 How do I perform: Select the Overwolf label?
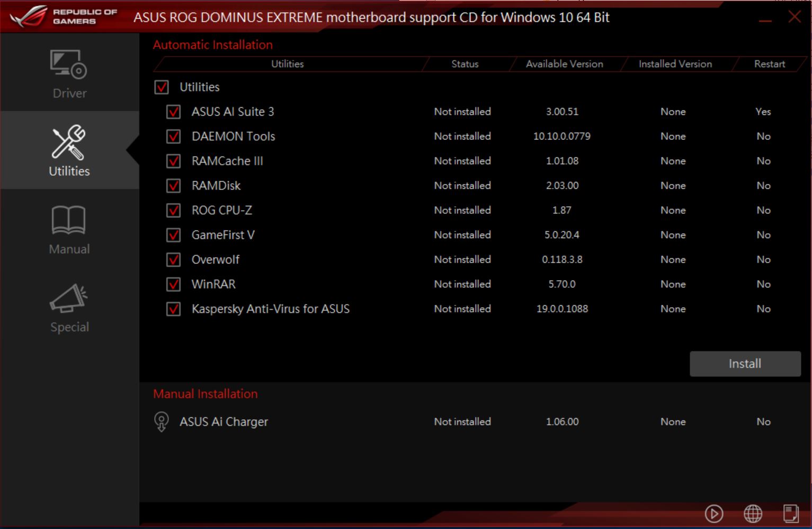pos(216,260)
